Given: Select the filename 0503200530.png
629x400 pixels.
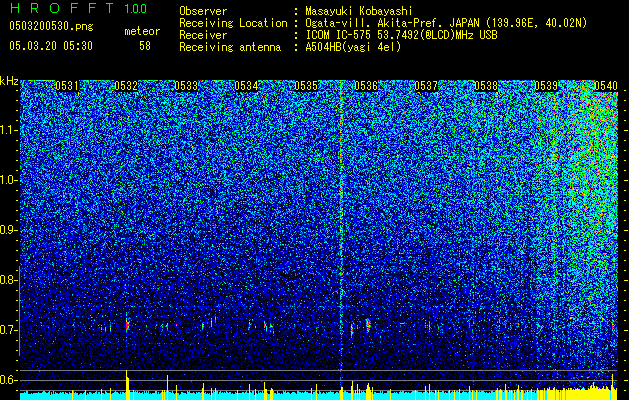Looking at the screenshot, I should [x=51, y=26].
